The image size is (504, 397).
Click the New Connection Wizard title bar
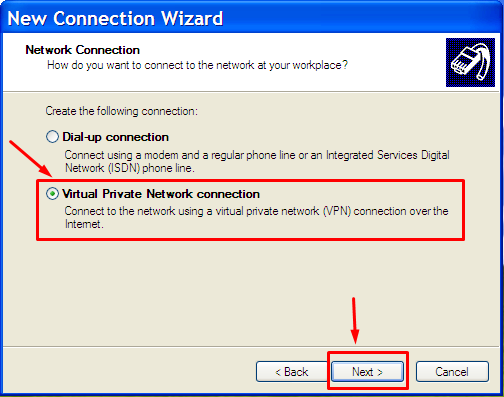[x=252, y=17]
